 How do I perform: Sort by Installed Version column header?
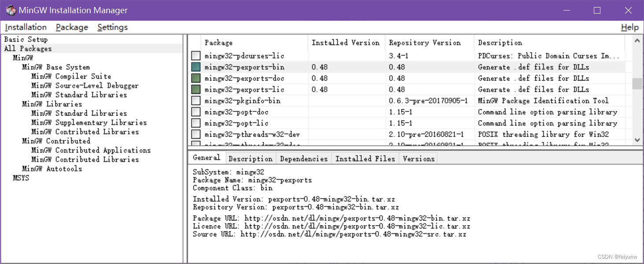pos(346,43)
